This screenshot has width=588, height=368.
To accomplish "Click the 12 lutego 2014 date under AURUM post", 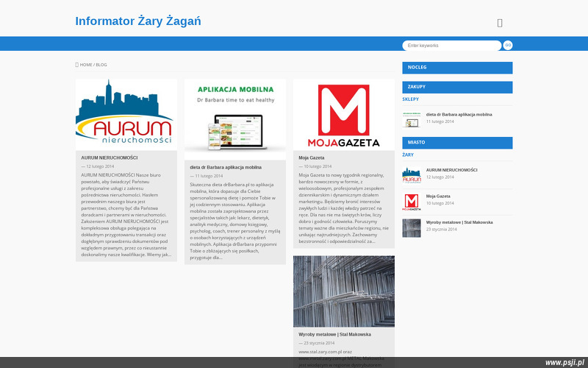I will point(100,166).
